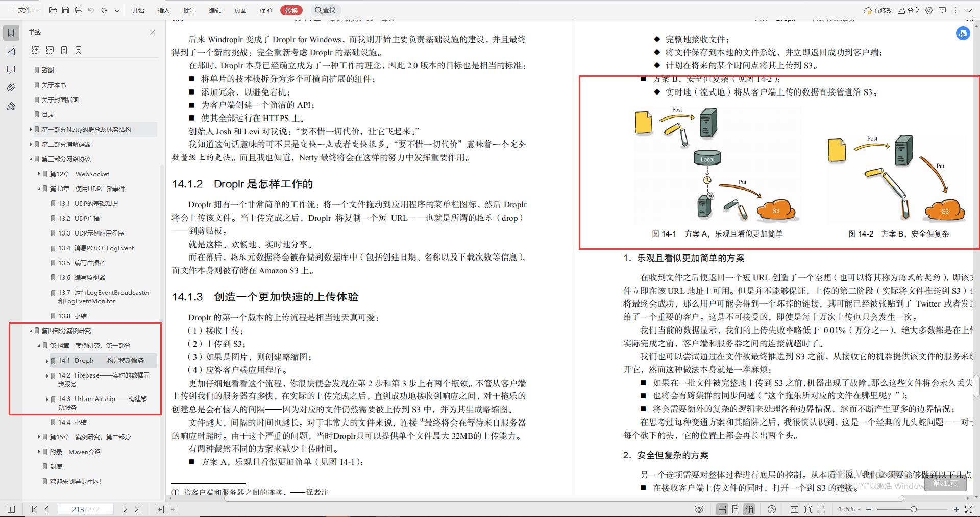
Task: Open settings gear icon at top right
Action: click(929, 10)
